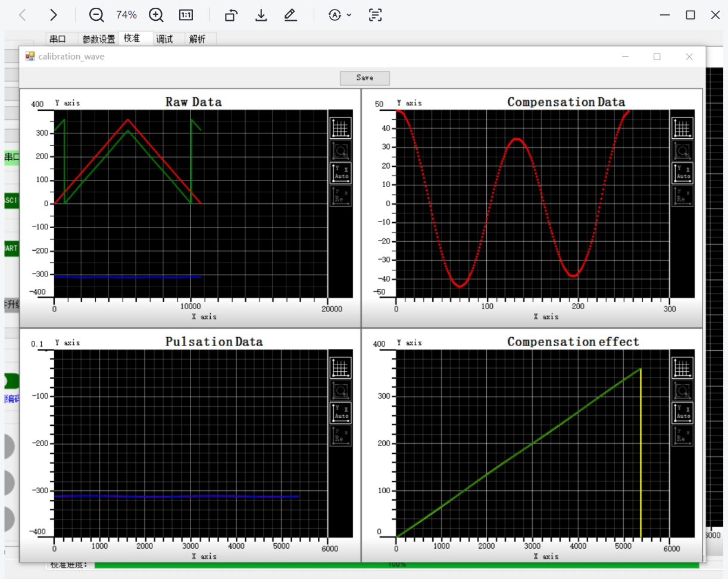728x579 pixels.
Task: Go to previous image in viewer
Action: tap(23, 15)
